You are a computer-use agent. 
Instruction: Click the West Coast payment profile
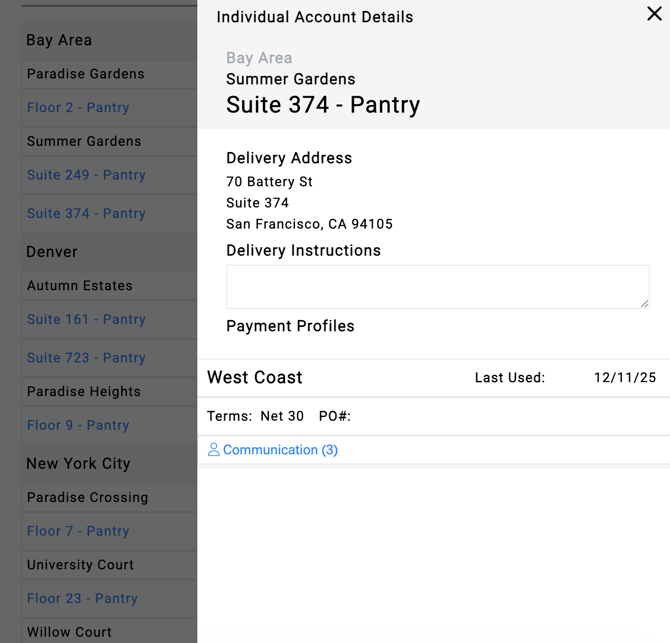255,378
